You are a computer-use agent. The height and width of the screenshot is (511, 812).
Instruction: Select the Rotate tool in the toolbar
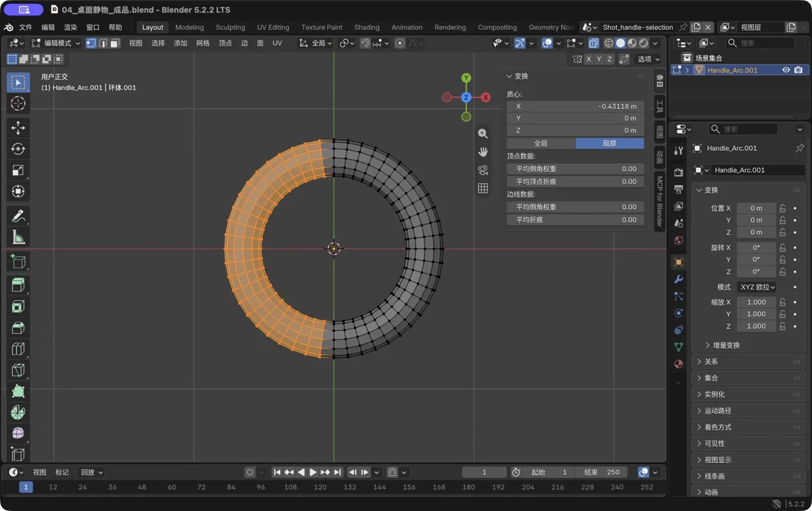click(18, 149)
